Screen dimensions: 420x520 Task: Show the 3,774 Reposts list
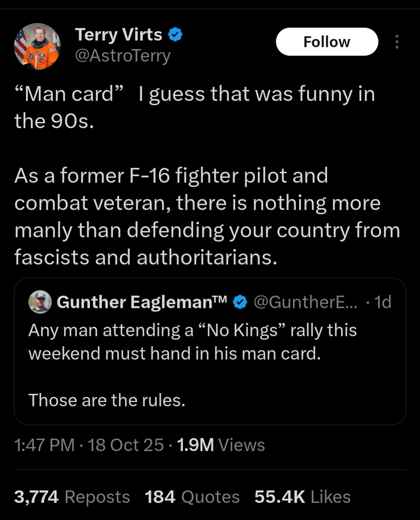(72, 497)
